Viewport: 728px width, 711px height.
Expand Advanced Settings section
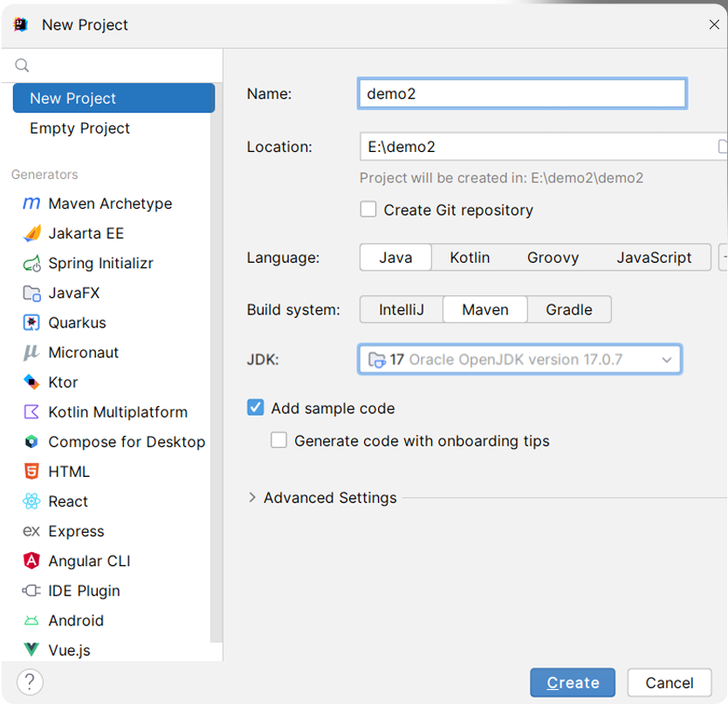click(252, 498)
